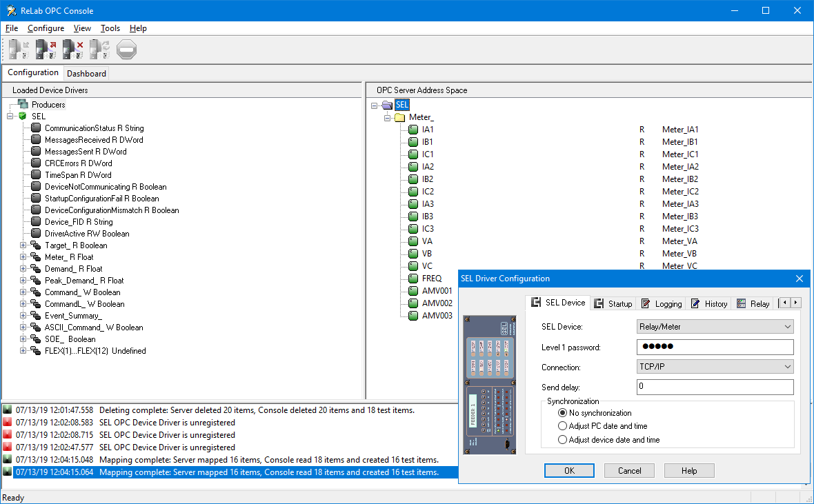Click the Send delay input field

click(715, 387)
